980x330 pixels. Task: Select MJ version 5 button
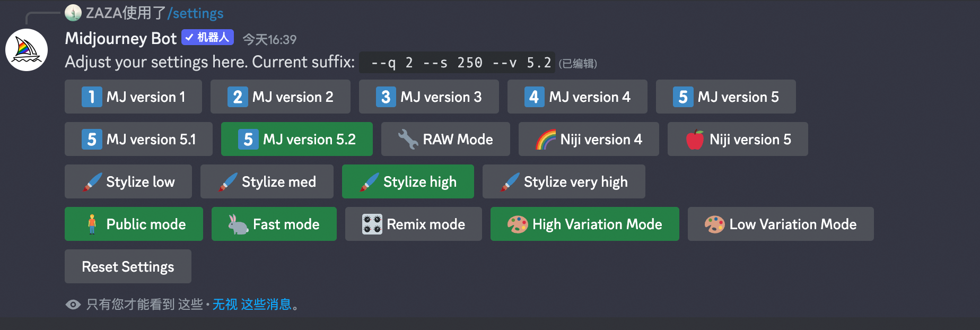725,97
